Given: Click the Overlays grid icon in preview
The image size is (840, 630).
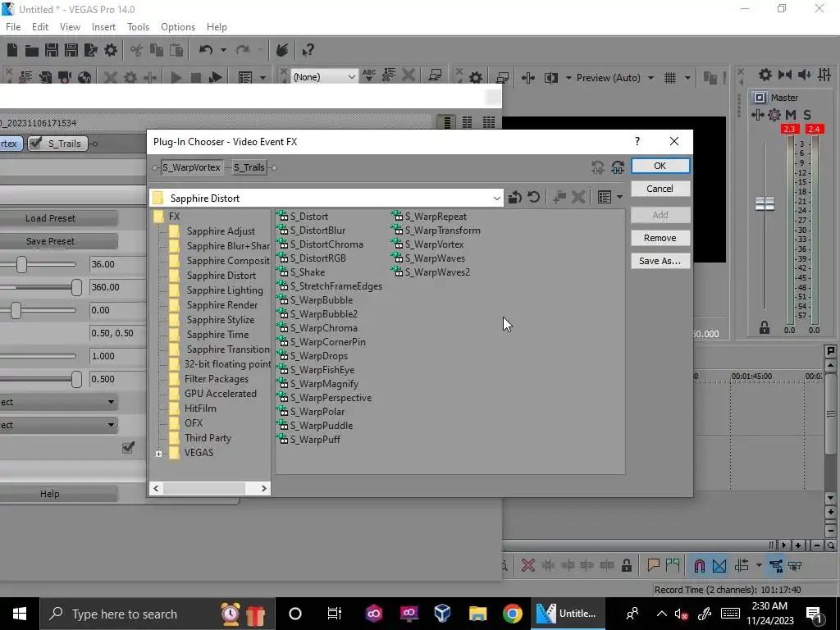Looking at the screenshot, I should pyautogui.click(x=670, y=78).
